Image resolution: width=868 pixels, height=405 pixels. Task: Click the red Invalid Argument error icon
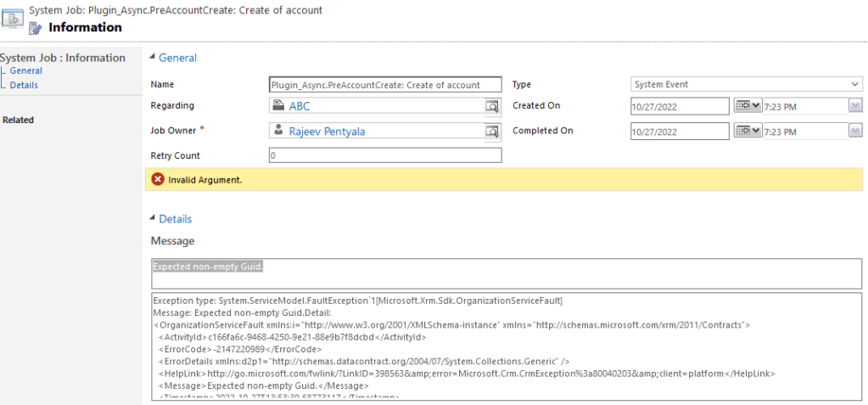(158, 179)
